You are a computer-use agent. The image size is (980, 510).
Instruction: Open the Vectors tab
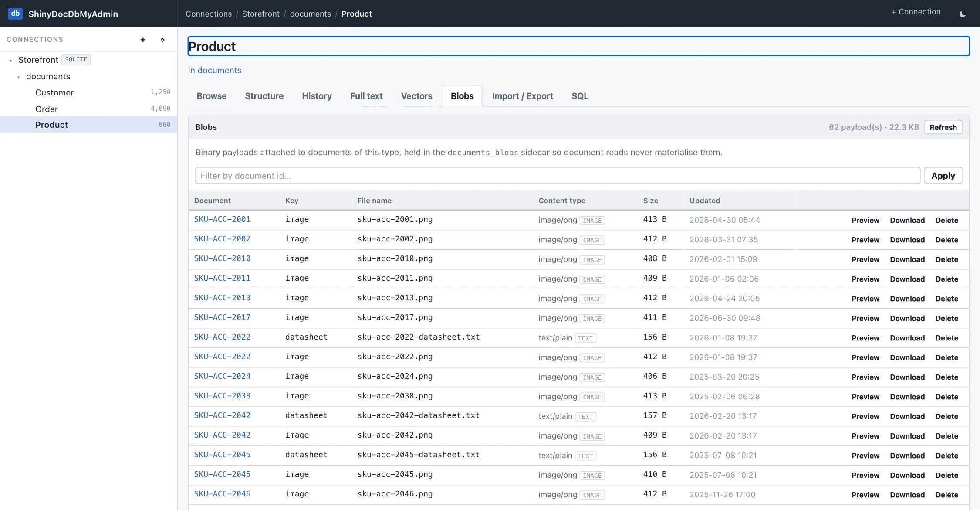pyautogui.click(x=416, y=96)
